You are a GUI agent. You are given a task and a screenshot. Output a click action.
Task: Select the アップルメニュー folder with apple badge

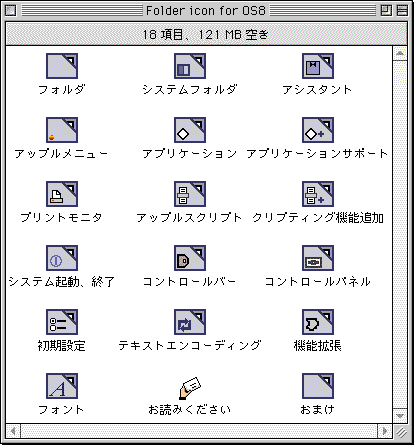pyautogui.click(x=62, y=130)
